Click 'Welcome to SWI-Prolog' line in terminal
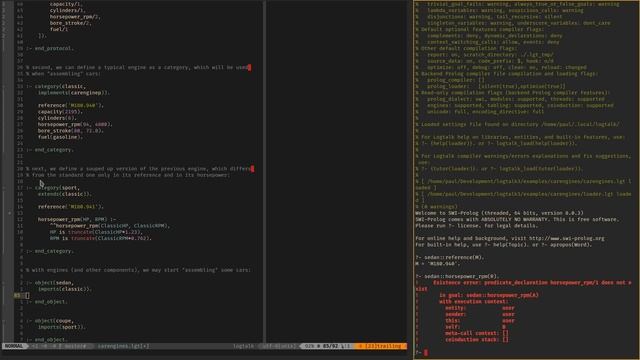 coord(499,213)
